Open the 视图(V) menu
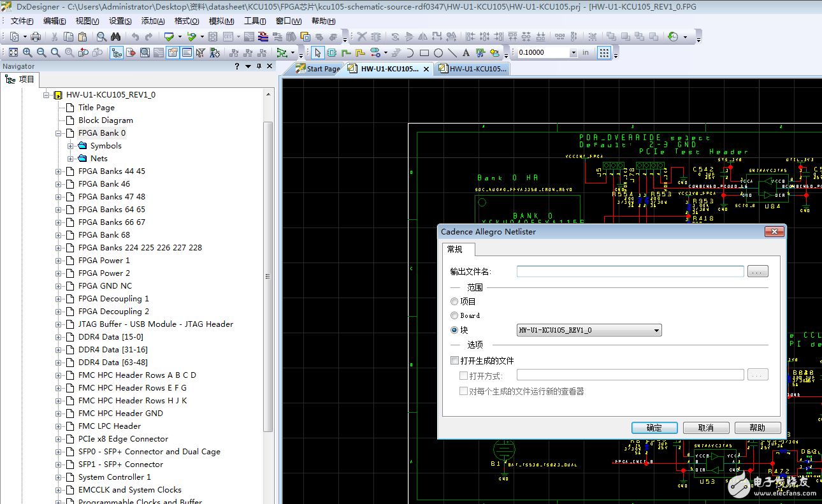Image resolution: width=822 pixels, height=504 pixels. click(87, 21)
